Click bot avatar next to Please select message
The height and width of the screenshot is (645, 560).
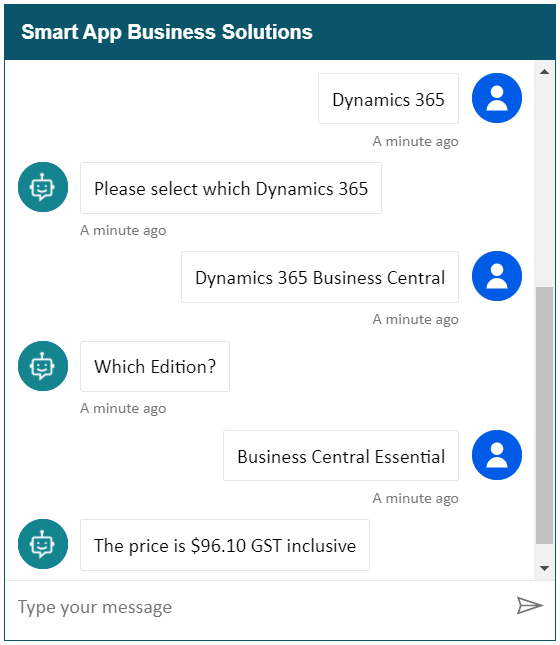pos(43,187)
